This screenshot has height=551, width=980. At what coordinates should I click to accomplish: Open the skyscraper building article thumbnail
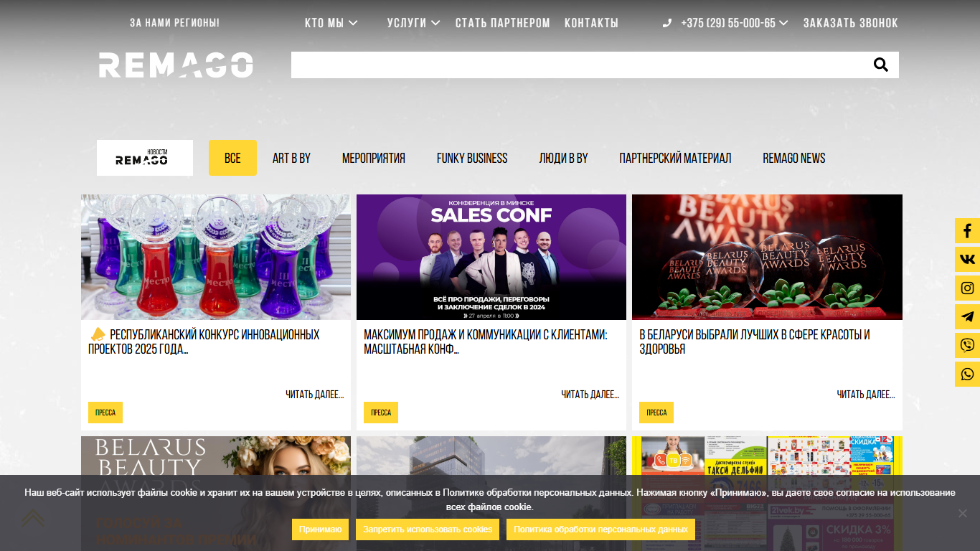(491, 494)
